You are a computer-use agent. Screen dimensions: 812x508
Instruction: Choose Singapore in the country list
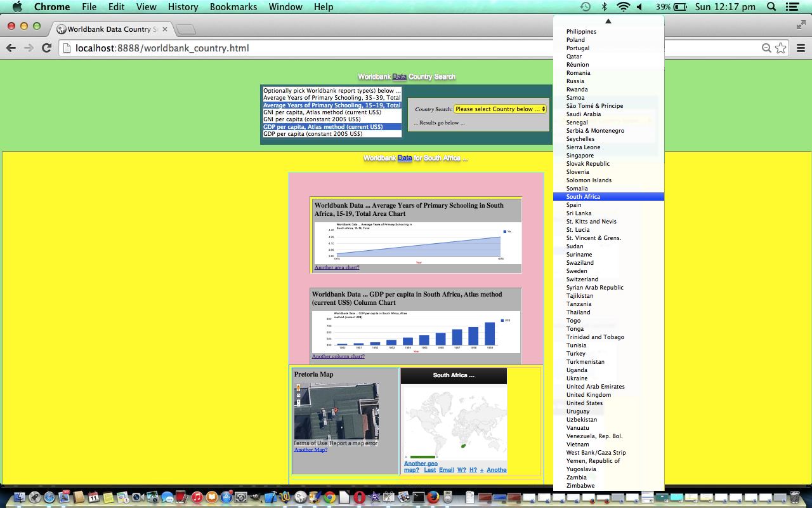click(608, 156)
